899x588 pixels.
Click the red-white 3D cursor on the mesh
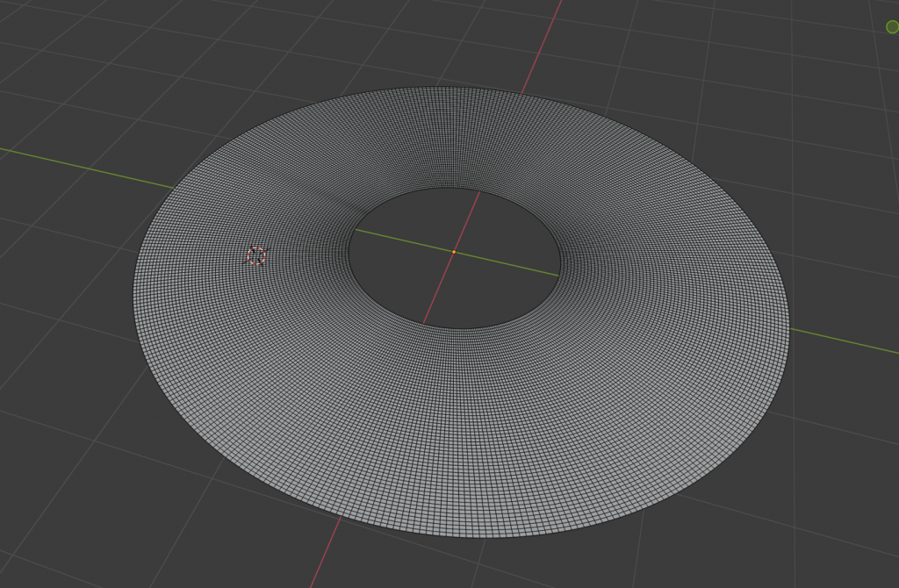pyautogui.click(x=256, y=255)
